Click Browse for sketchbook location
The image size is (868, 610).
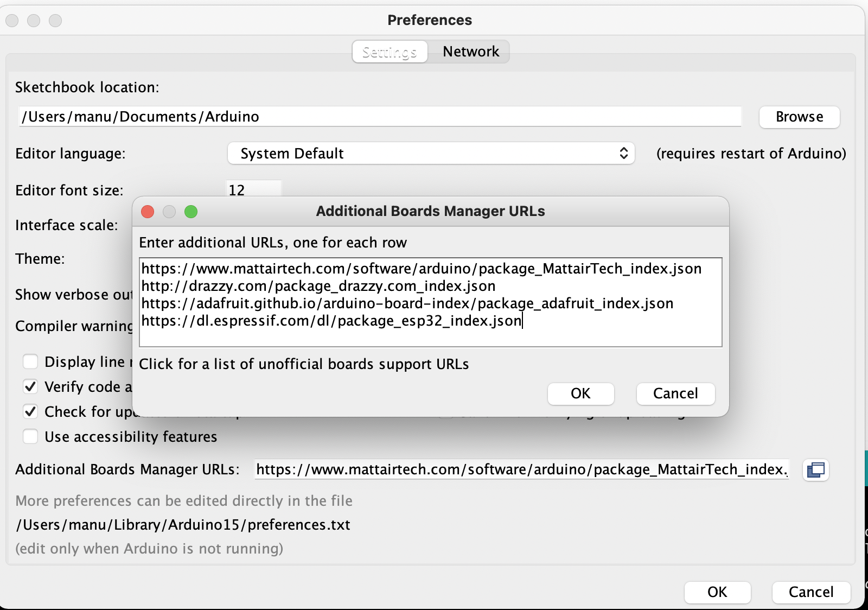point(799,117)
